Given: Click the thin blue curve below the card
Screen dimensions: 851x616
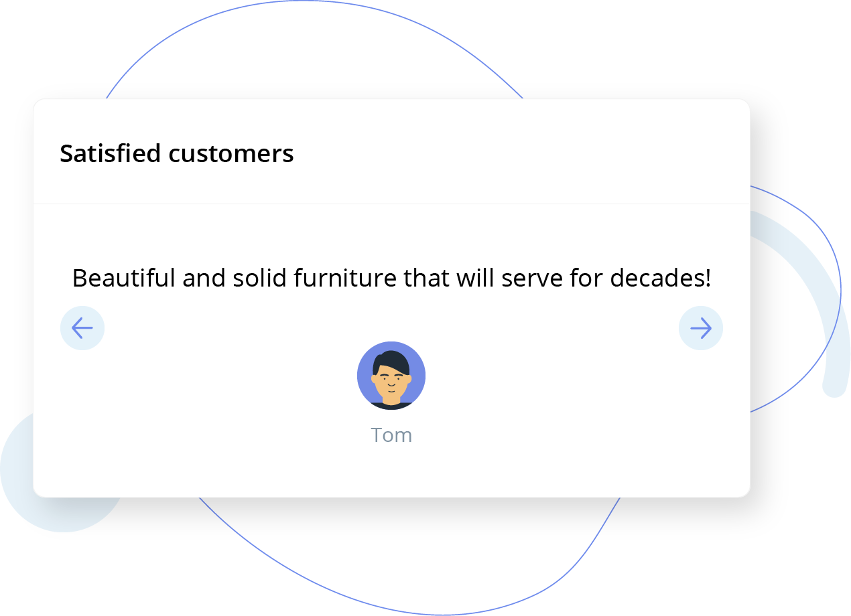Looking at the screenshot, I should click(x=402, y=606).
